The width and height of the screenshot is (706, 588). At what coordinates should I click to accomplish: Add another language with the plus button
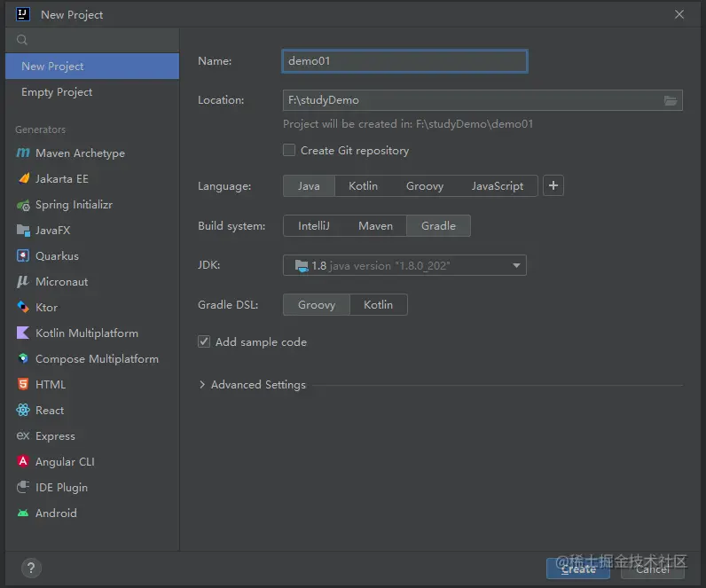pos(553,185)
